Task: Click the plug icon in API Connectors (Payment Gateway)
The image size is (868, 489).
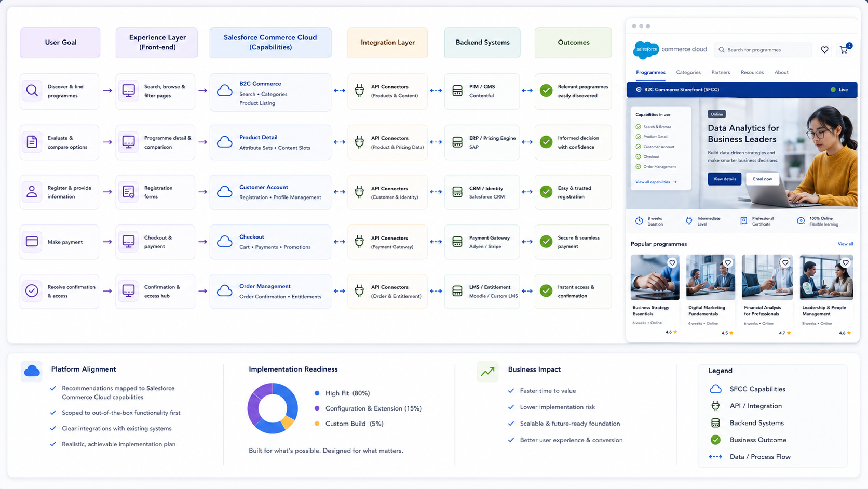Action: point(359,242)
